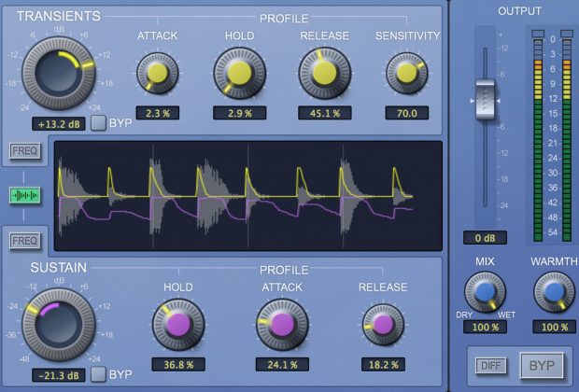Click the WARMTH label
The width and height of the screenshot is (579, 392).
(x=554, y=261)
